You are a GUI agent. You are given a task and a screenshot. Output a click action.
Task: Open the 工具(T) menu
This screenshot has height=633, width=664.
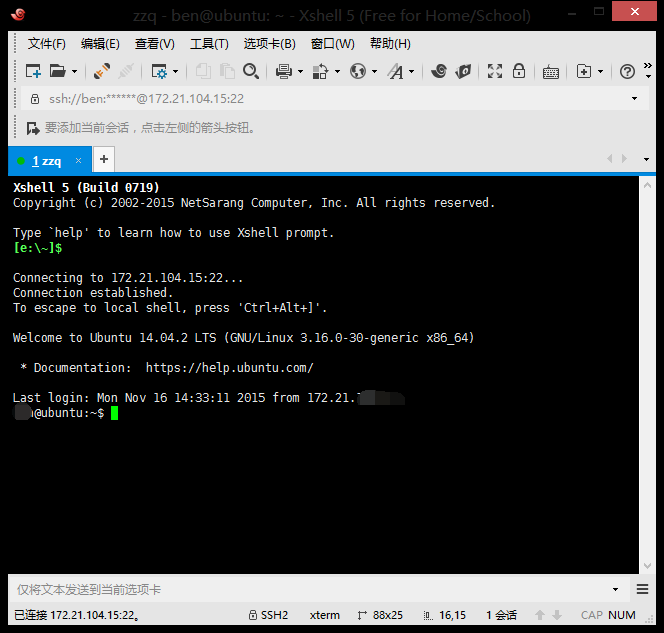click(209, 44)
